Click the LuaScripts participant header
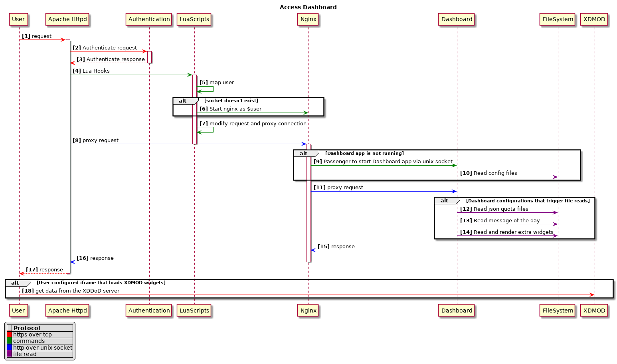Screen dimensions: 617x364 (x=194, y=19)
